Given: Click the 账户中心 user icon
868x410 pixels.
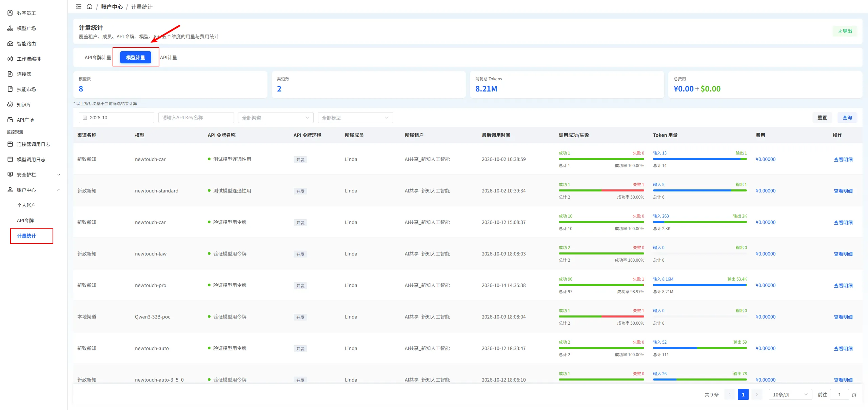Looking at the screenshot, I should pyautogui.click(x=10, y=190).
